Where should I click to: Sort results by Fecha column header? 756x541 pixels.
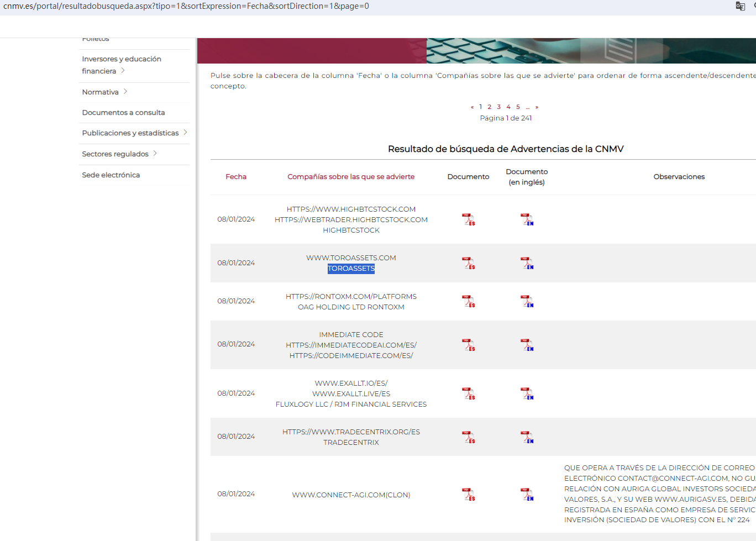[236, 177]
